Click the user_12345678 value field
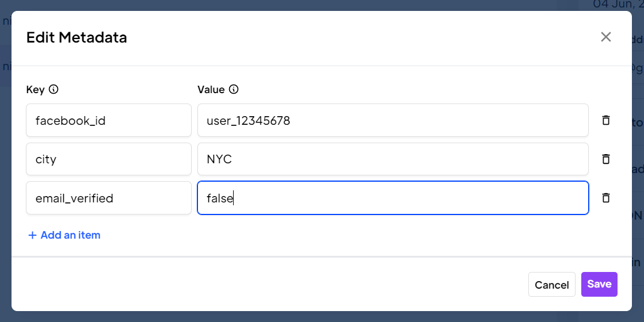This screenshot has width=644, height=322. click(x=393, y=120)
